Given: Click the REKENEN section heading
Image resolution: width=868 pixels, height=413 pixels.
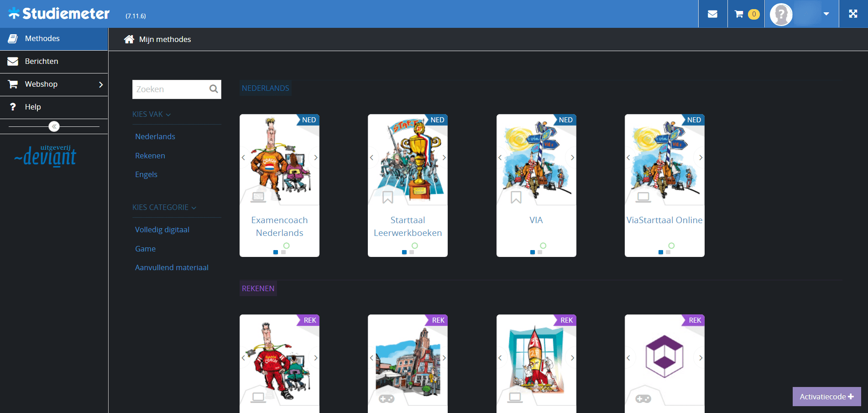Looking at the screenshot, I should coord(258,288).
